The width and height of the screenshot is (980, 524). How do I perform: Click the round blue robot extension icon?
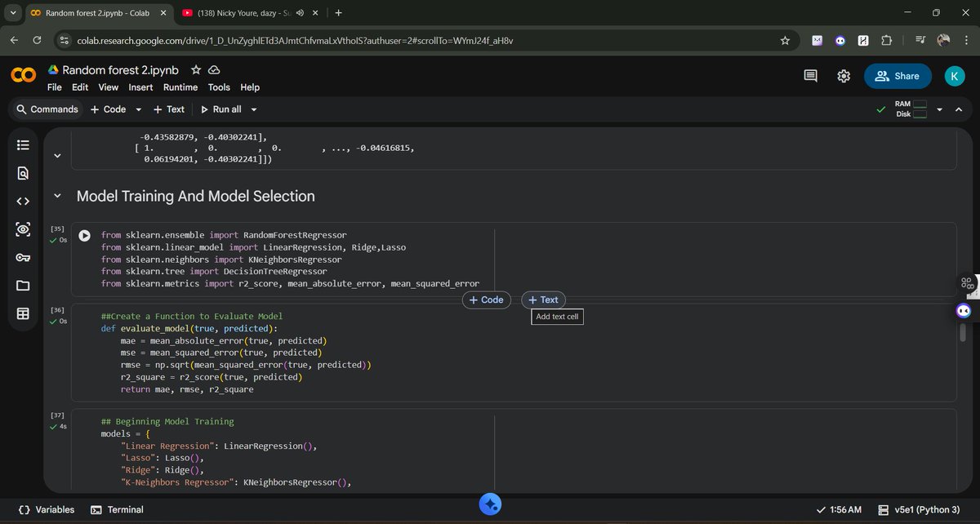[840, 40]
